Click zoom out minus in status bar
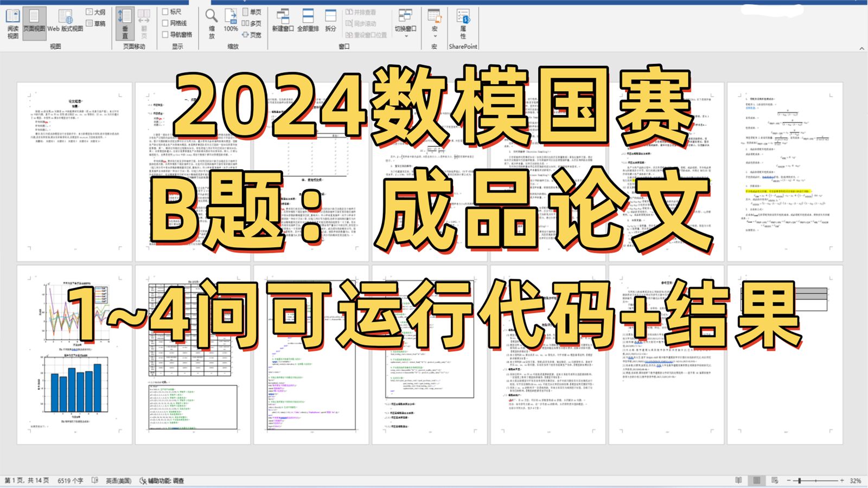The width and height of the screenshot is (868, 488). 789,480
